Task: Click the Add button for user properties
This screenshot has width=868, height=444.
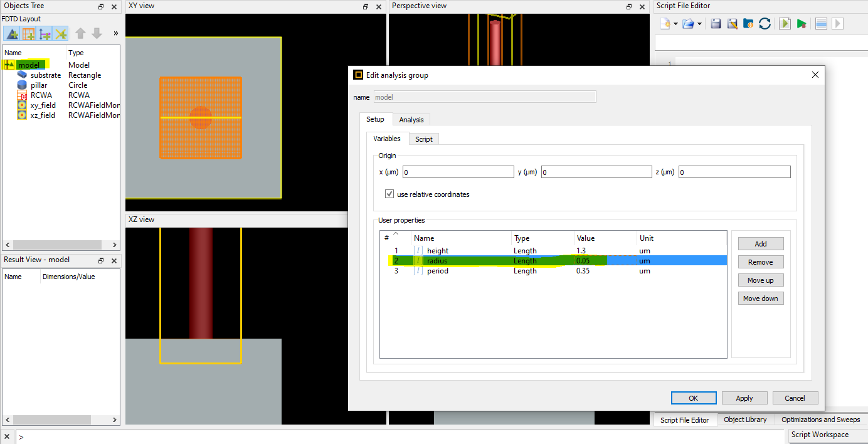Action: [761, 244]
